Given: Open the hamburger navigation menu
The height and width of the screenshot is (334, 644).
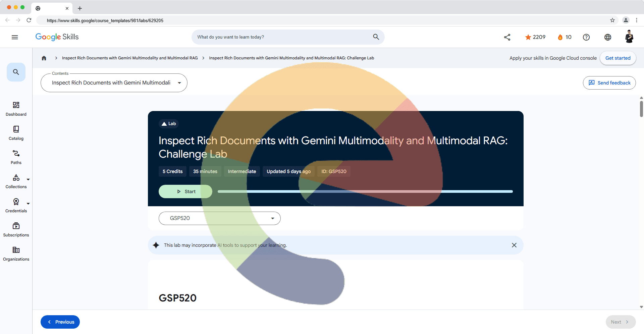Looking at the screenshot, I should pos(15,37).
